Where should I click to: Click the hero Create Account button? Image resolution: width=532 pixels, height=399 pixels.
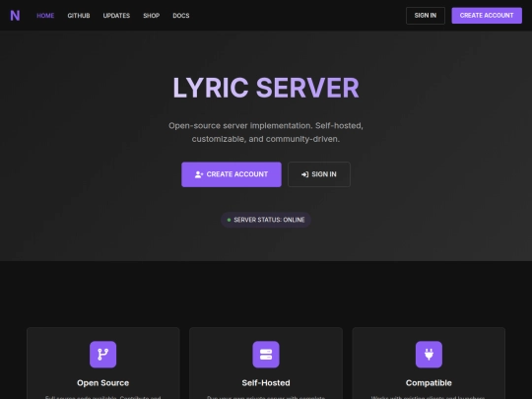click(232, 174)
